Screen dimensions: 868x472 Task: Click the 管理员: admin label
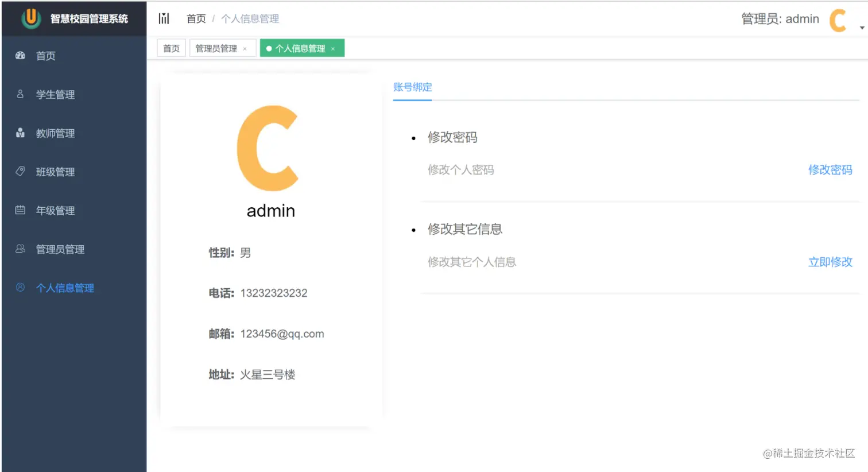tap(780, 18)
